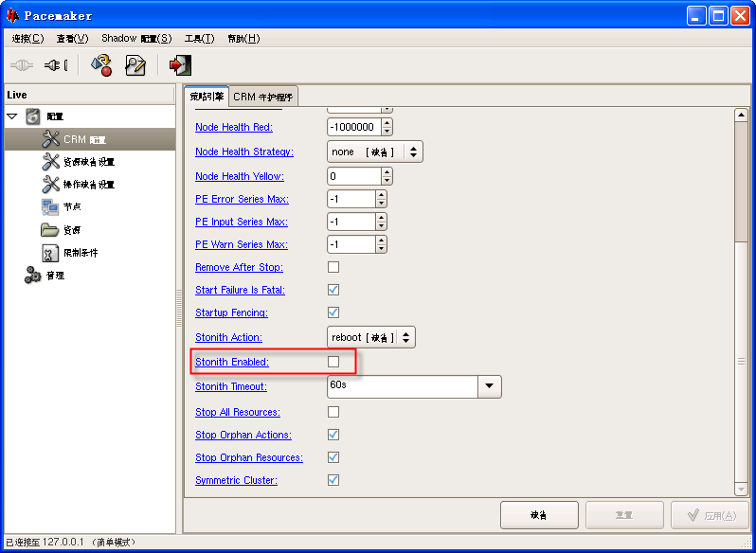
Task: Uncheck the Symmetric Cluster checkbox
Action: 333,480
